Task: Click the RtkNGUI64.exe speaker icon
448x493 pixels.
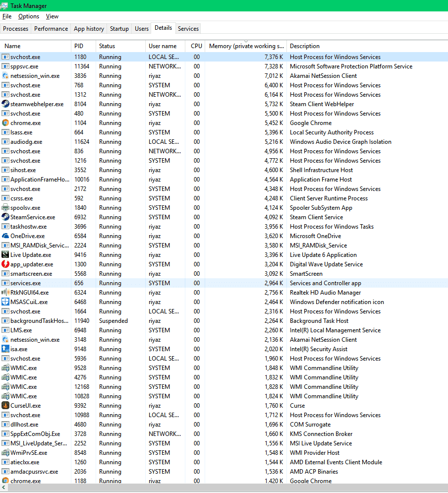Action: click(x=5, y=293)
